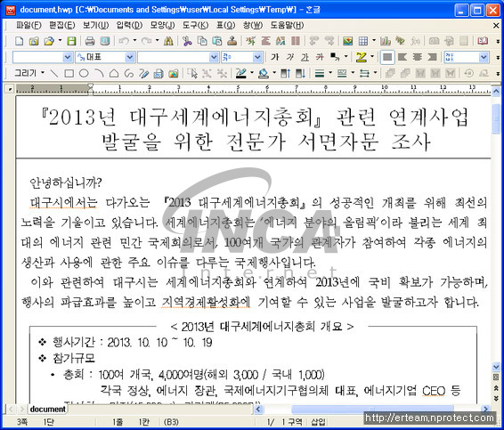The height and width of the screenshot is (430, 504).
Task: Click the Print icon in toolbar
Action: (90, 41)
